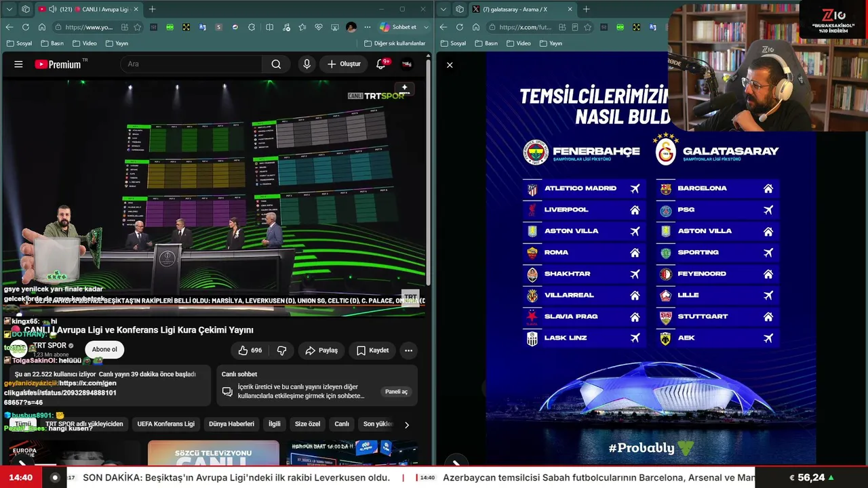Open Sohbet et Copilot button
Screen dimensions: 868x488
(x=398, y=27)
